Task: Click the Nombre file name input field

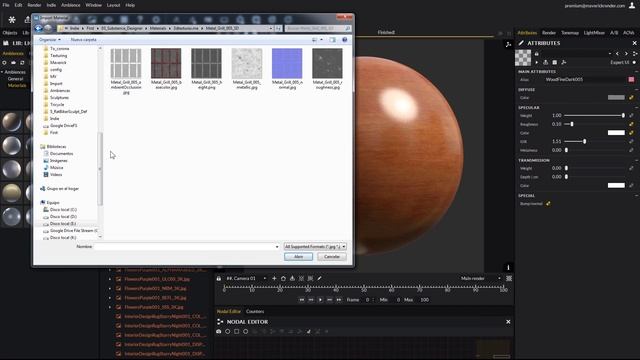Action: pos(187,247)
